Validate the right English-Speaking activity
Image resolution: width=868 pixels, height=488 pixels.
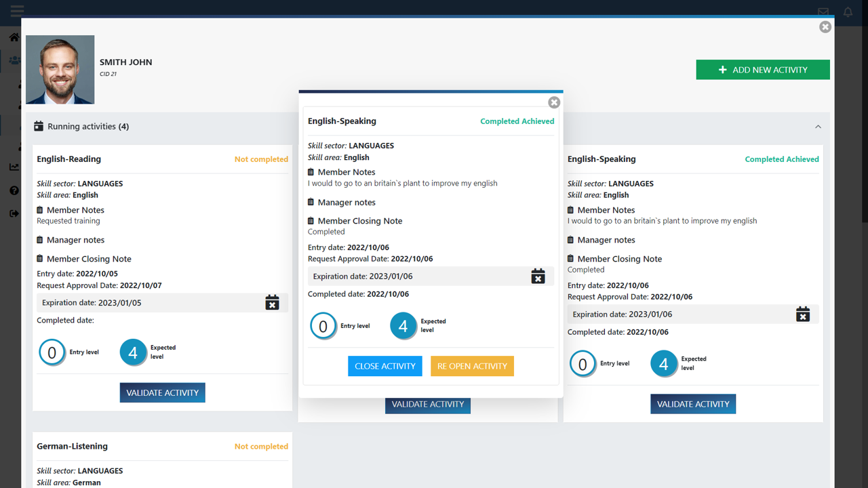click(692, 404)
